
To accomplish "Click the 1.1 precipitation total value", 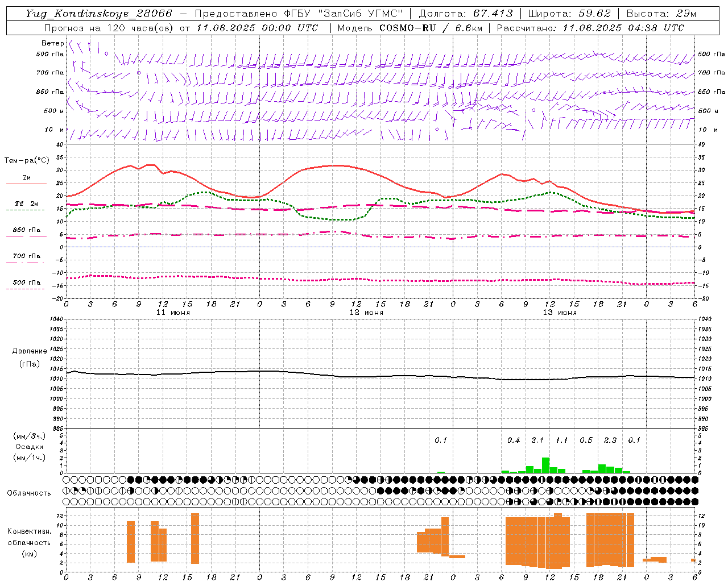I will click(x=562, y=440).
